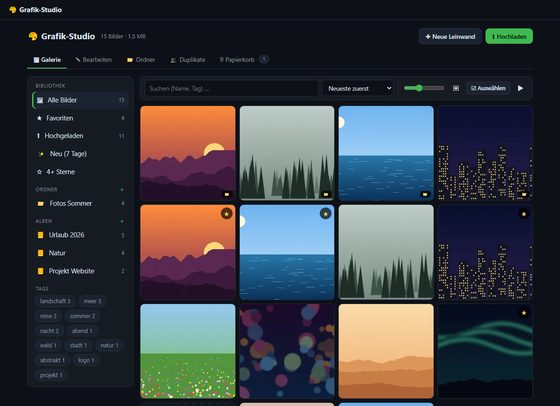Toggle star badge on second-row night city image
560x406 pixels.
524,214
